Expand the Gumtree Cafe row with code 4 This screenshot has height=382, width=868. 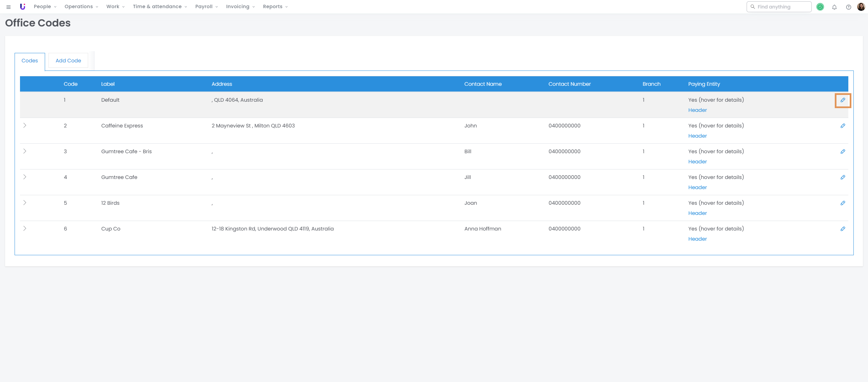tap(25, 177)
